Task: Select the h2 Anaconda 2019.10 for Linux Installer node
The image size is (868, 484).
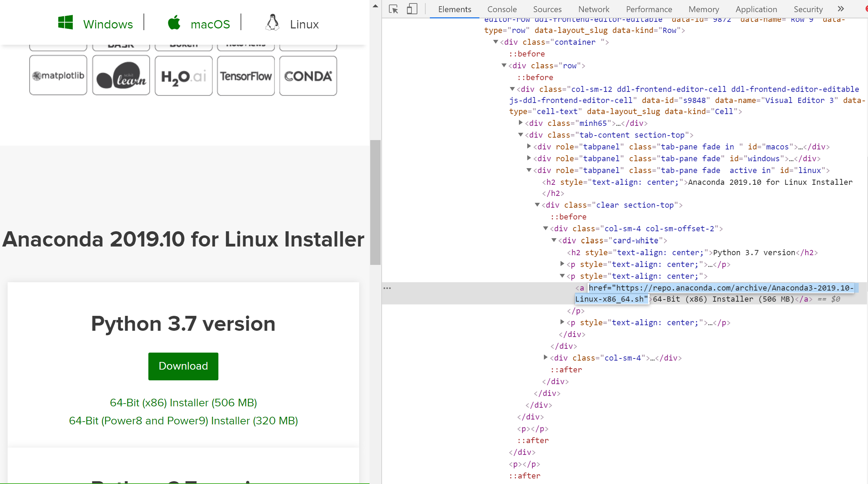Action: 697,188
